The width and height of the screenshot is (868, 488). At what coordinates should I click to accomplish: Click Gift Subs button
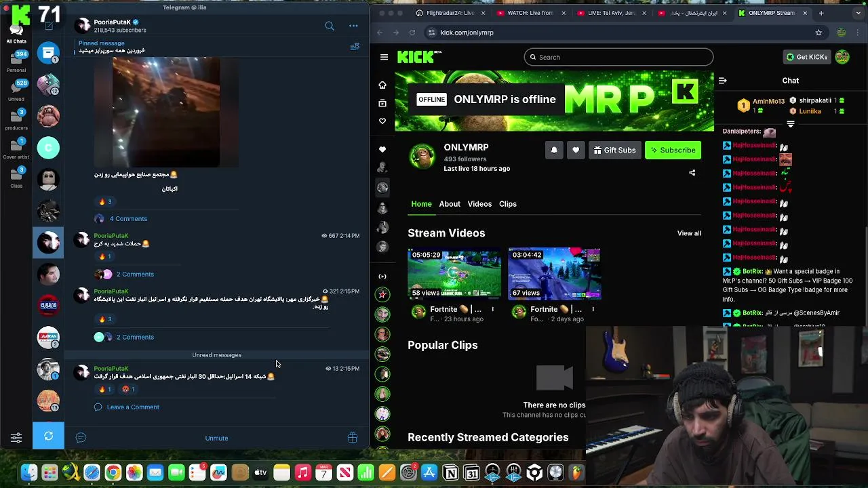[614, 150]
